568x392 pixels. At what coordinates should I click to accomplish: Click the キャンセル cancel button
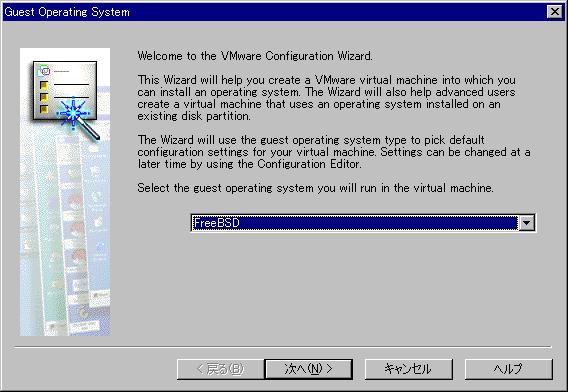click(408, 369)
